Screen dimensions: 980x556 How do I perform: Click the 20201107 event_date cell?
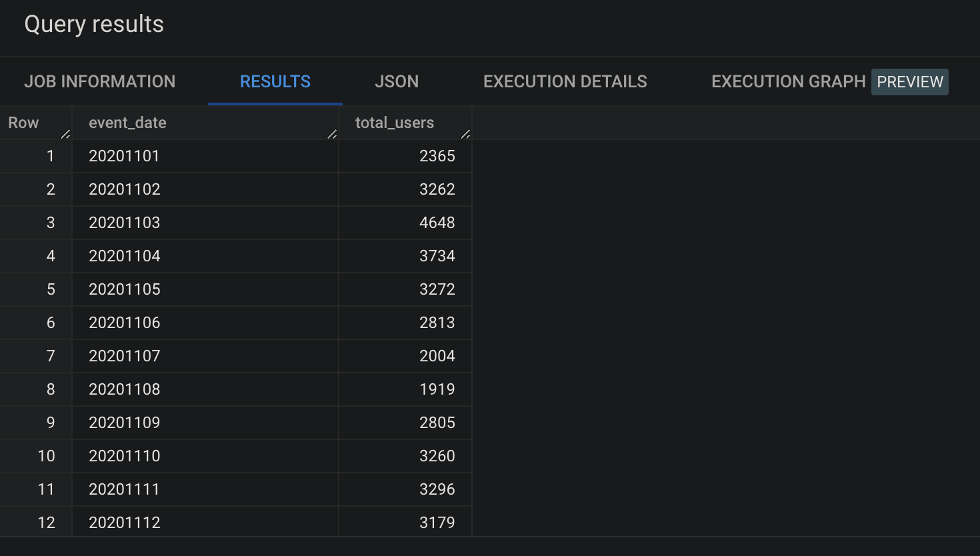[x=205, y=356]
